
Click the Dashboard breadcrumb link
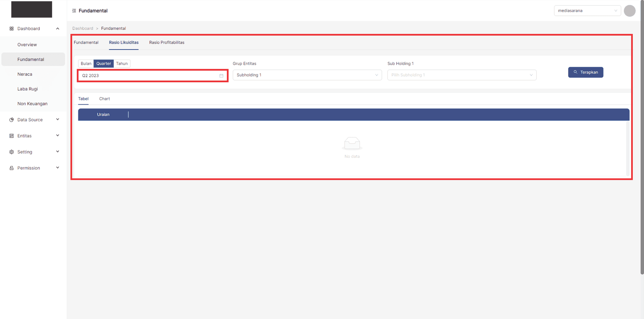click(83, 28)
